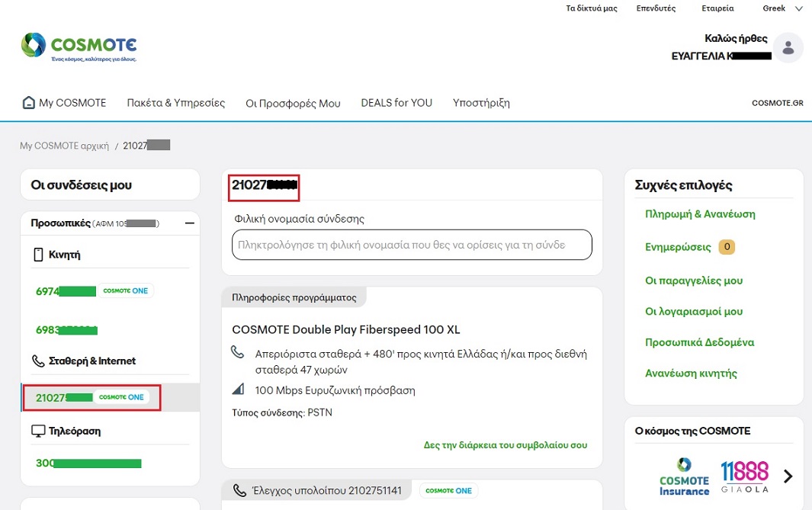Click the COSMOTE logo in the header
This screenshot has height=510, width=812.
coord(79,47)
